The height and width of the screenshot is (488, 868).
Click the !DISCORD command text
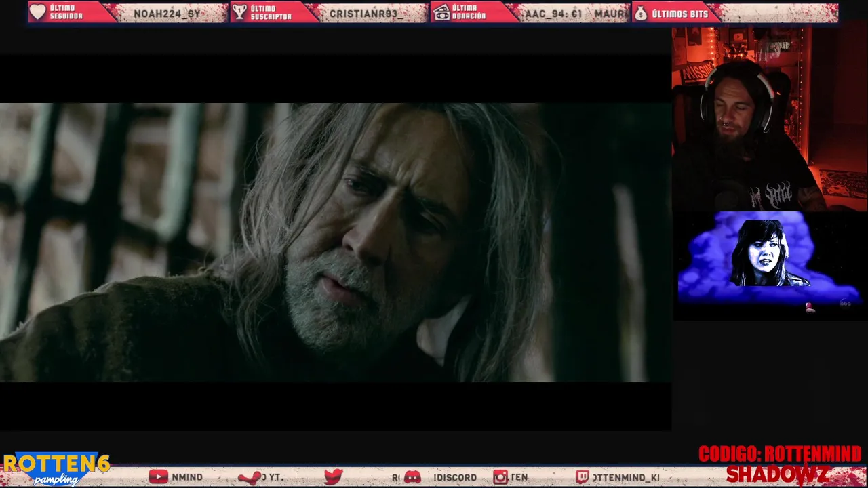(455, 477)
